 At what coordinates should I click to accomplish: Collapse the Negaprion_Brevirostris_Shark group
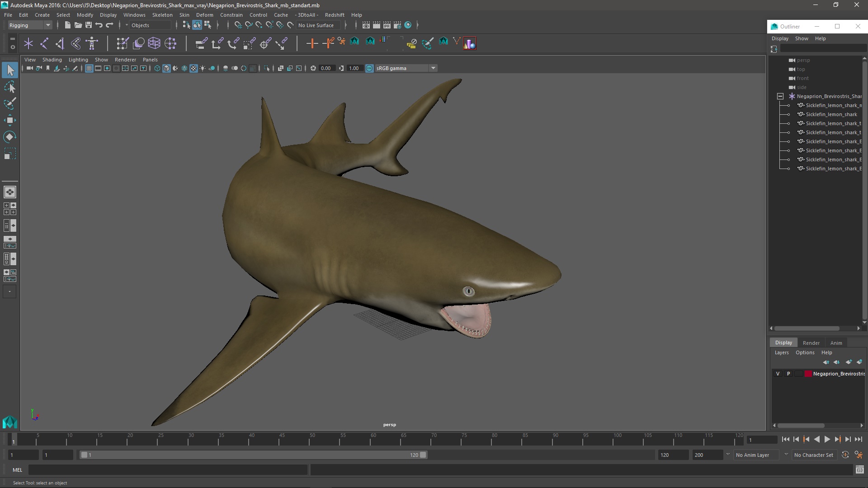point(780,96)
